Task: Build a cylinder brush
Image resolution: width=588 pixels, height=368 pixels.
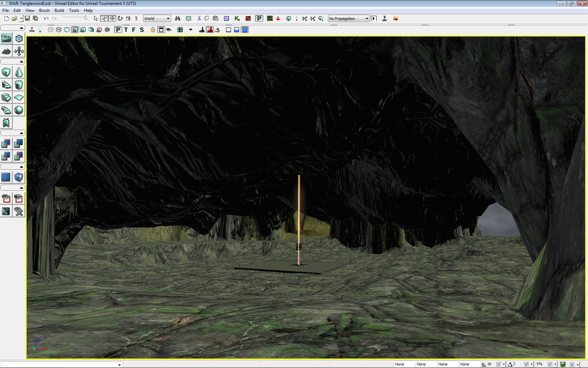Action: 19,85
